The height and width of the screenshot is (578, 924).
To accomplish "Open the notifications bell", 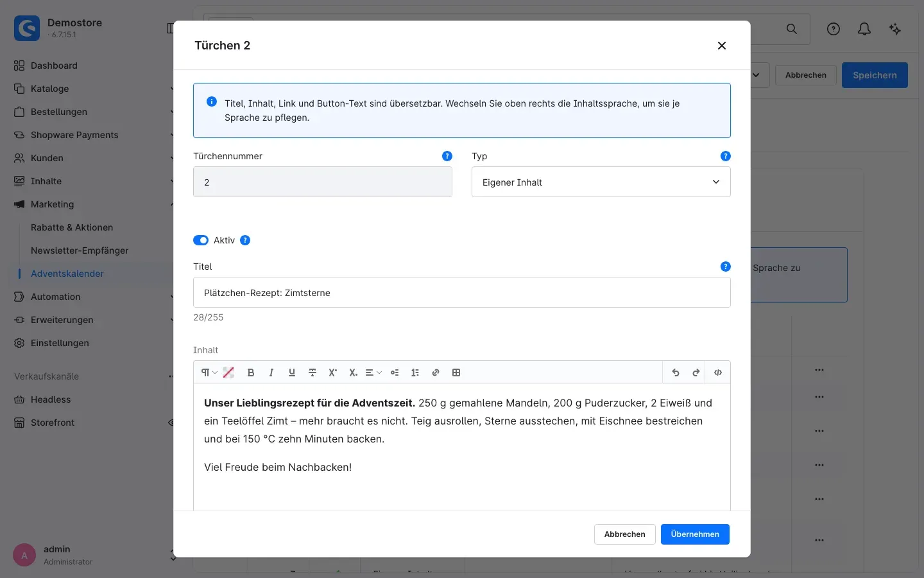I will pyautogui.click(x=864, y=29).
